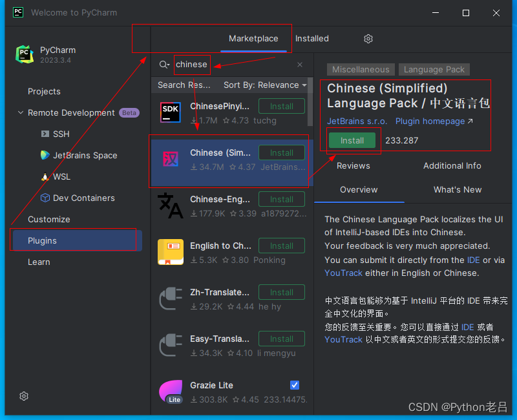This screenshot has height=420, width=517.
Task: Click the Chinese Simplified 汉 plugin icon
Action: point(171,159)
